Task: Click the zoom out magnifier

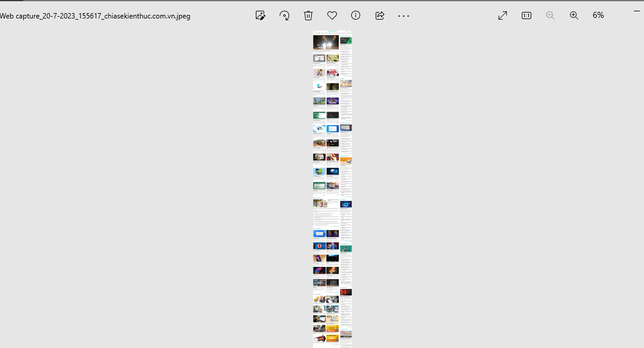Action: (550, 15)
